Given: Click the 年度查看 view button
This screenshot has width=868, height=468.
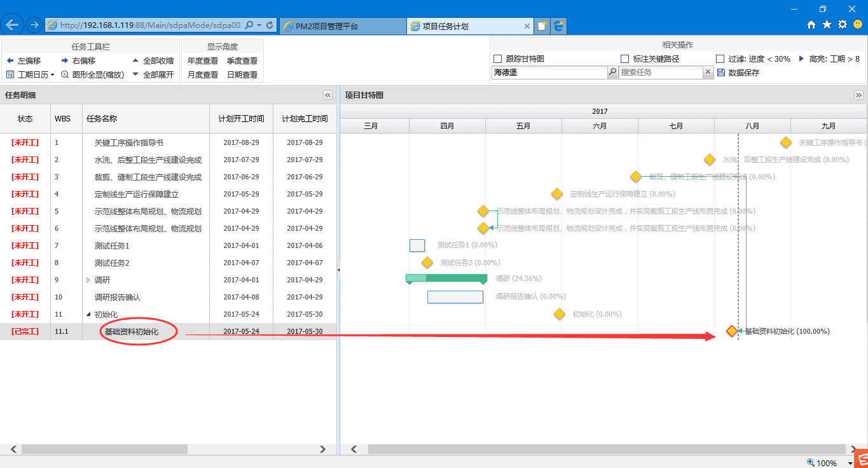Looking at the screenshot, I should click(203, 61).
